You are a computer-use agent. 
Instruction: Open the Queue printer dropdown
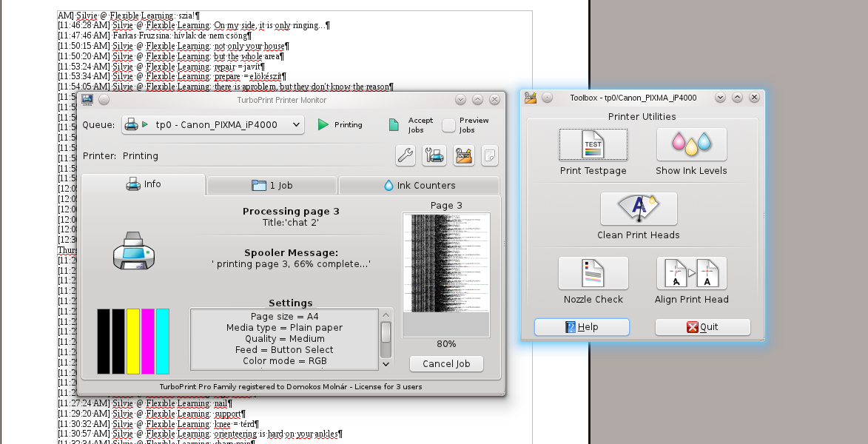(213, 125)
